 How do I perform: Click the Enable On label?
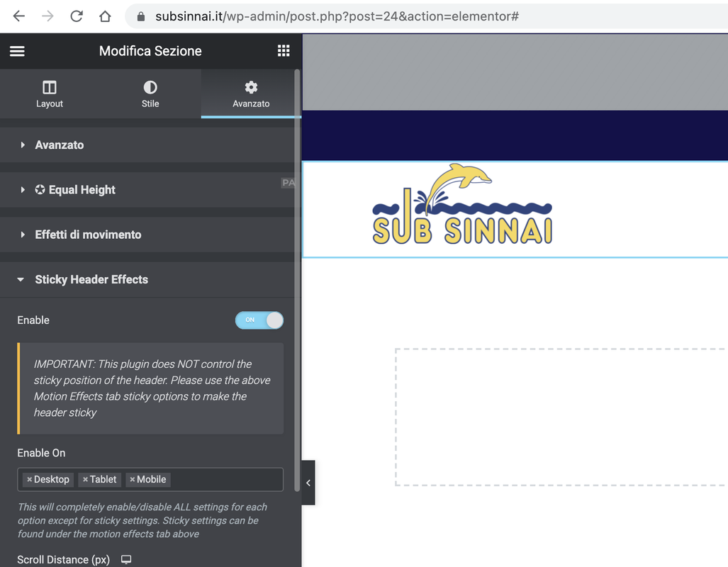pos(41,453)
